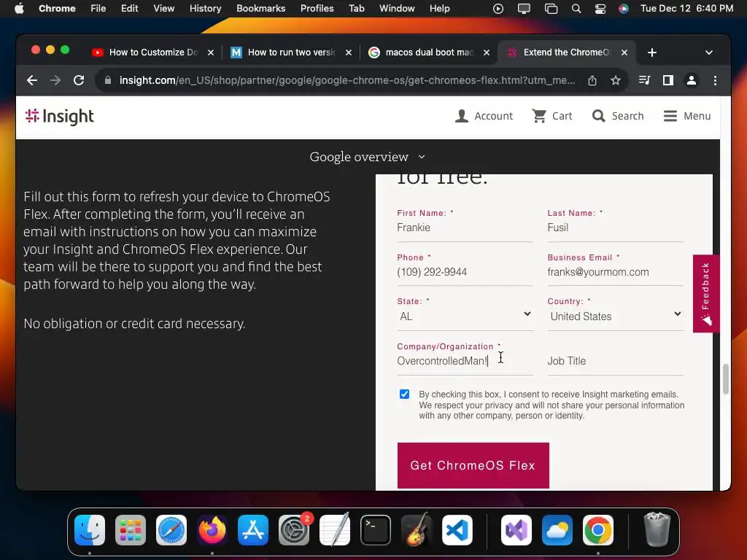Click the address bar URL

pyautogui.click(x=347, y=80)
